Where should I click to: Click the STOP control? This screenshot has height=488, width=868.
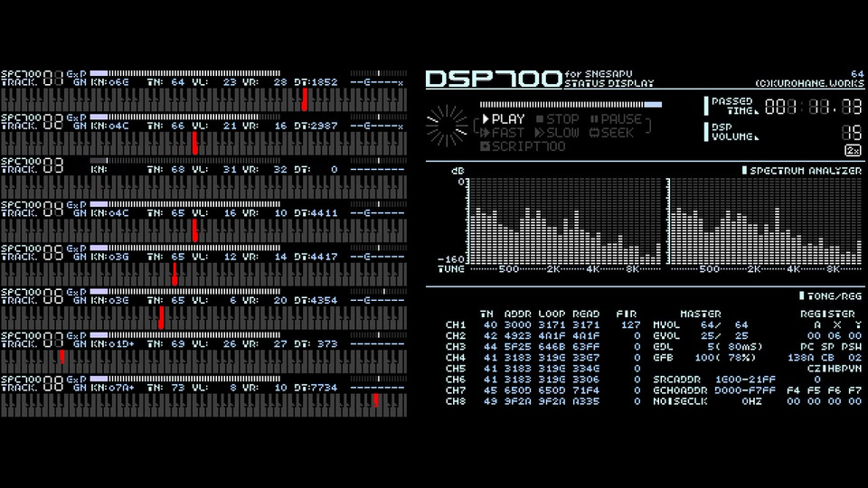tap(558, 119)
